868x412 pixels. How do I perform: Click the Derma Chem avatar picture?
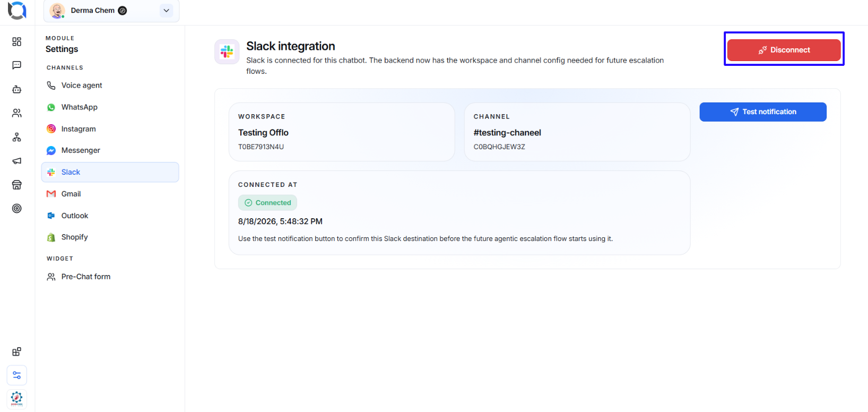point(57,11)
